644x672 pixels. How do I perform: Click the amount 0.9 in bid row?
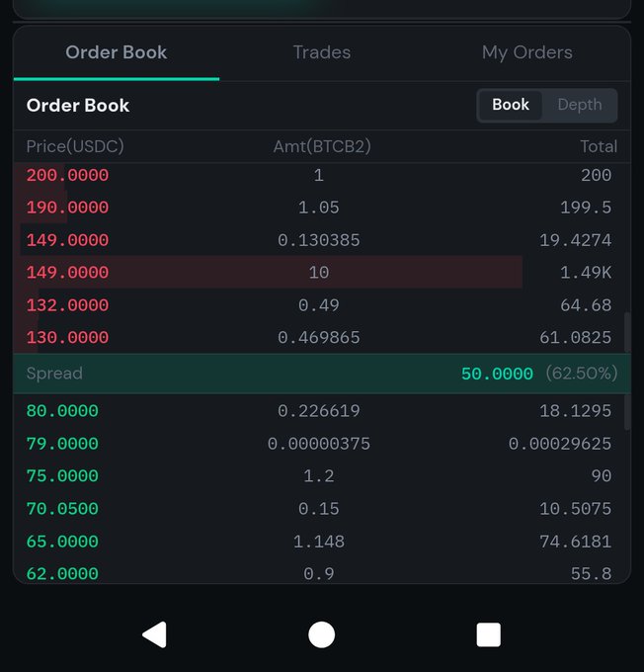[x=319, y=573]
